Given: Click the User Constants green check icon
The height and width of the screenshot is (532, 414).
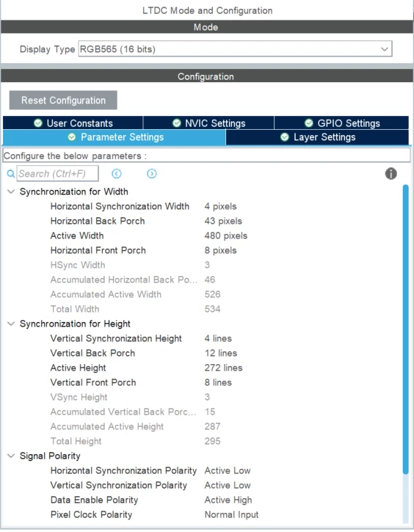Looking at the screenshot, I should click(38, 123).
